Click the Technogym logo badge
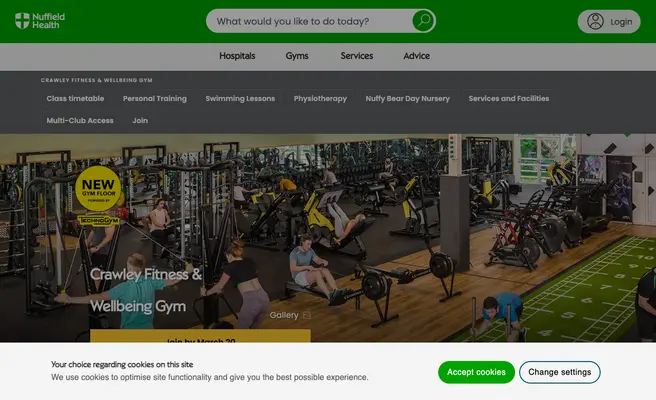This screenshot has height=400, width=656. coord(98,220)
